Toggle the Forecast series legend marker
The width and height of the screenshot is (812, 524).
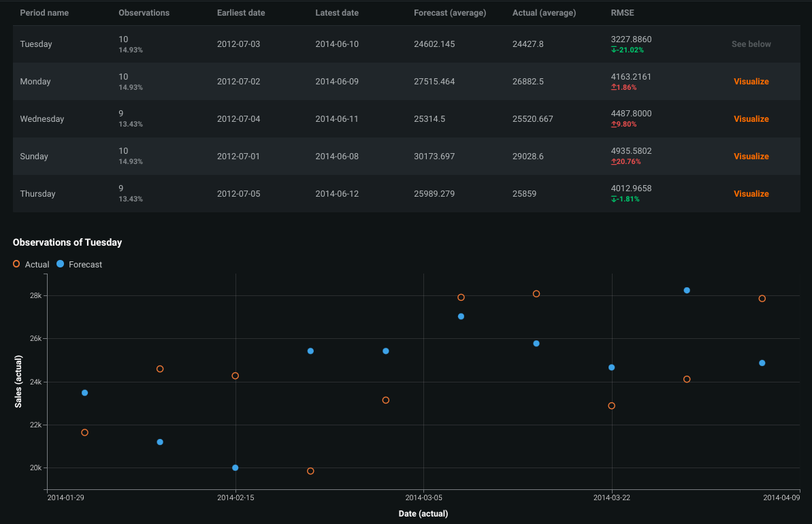coord(61,264)
